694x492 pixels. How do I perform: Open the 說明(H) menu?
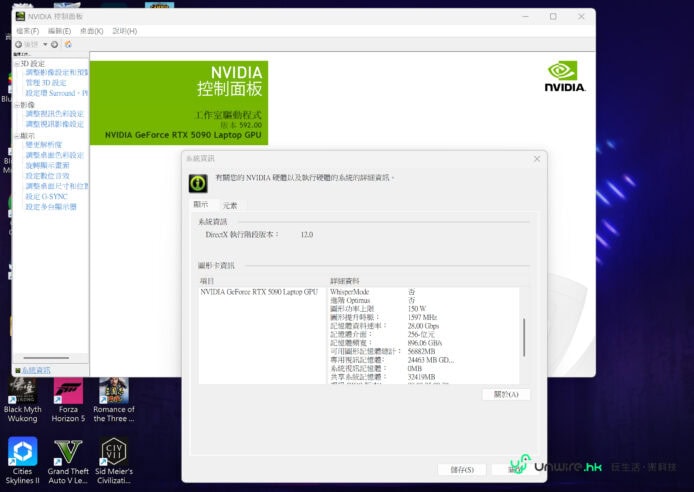124,31
